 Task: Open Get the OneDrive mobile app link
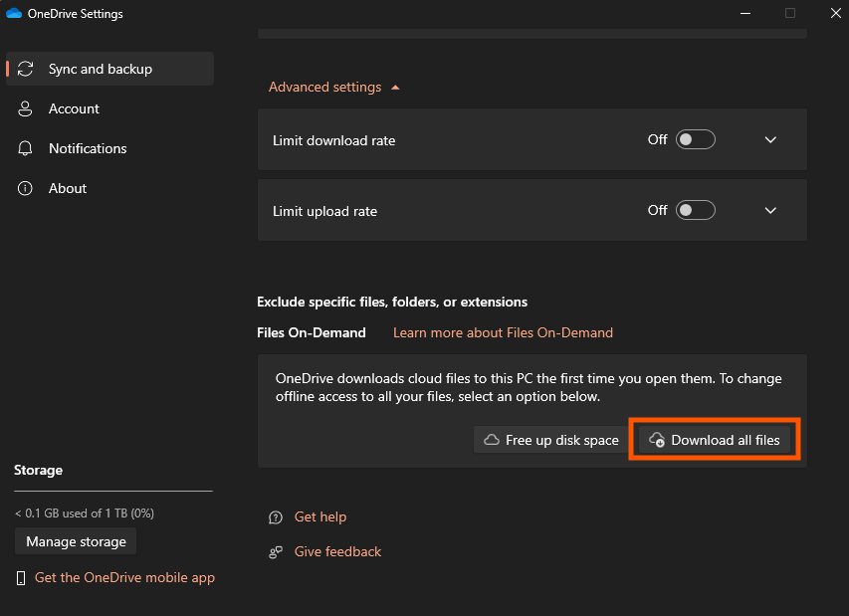124,577
